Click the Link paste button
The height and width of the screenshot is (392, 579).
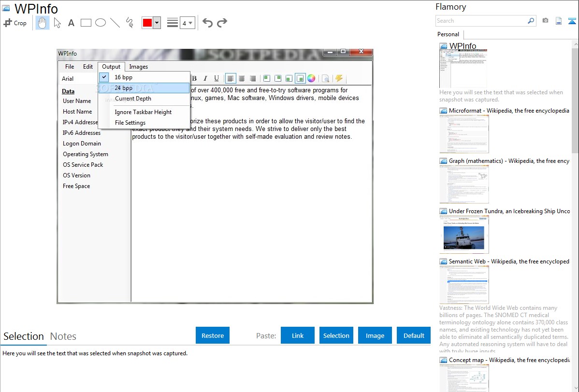click(x=298, y=335)
